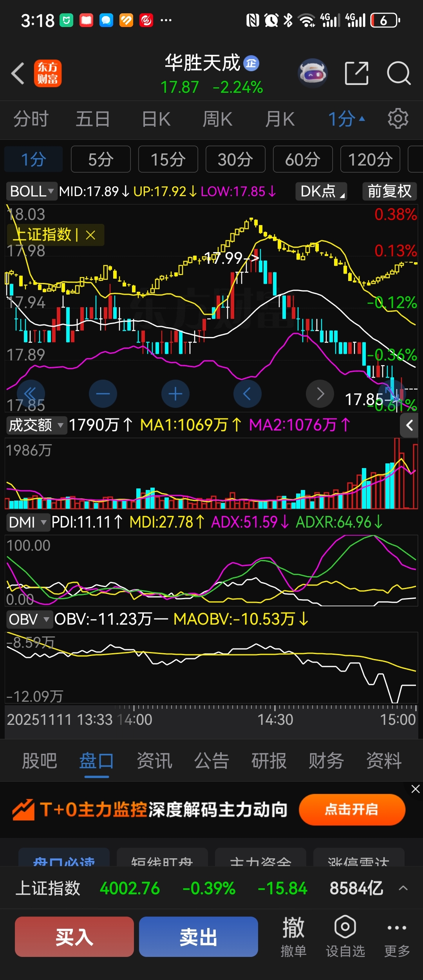Open the DK点 selector
This screenshot has width=423, height=980.
pos(322,191)
